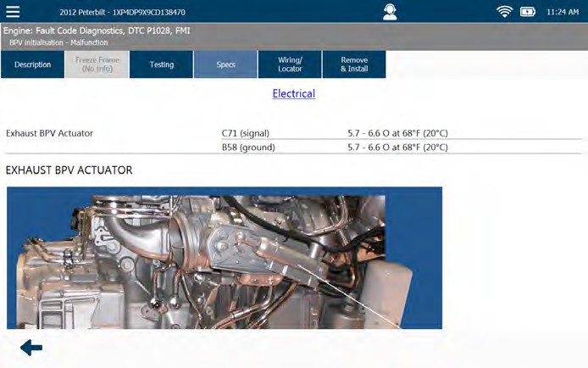Click the Electrical link
The width and height of the screenshot is (588, 368).
[x=293, y=94]
